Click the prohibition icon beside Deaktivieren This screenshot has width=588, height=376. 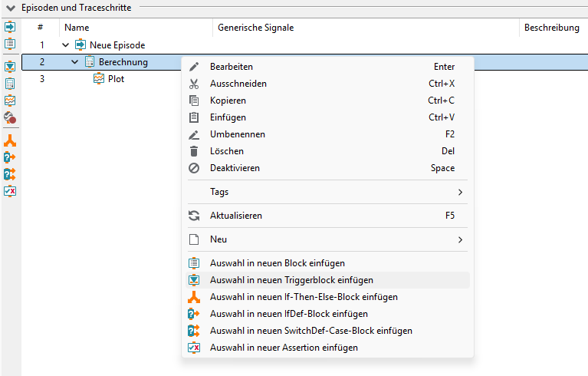coord(194,168)
